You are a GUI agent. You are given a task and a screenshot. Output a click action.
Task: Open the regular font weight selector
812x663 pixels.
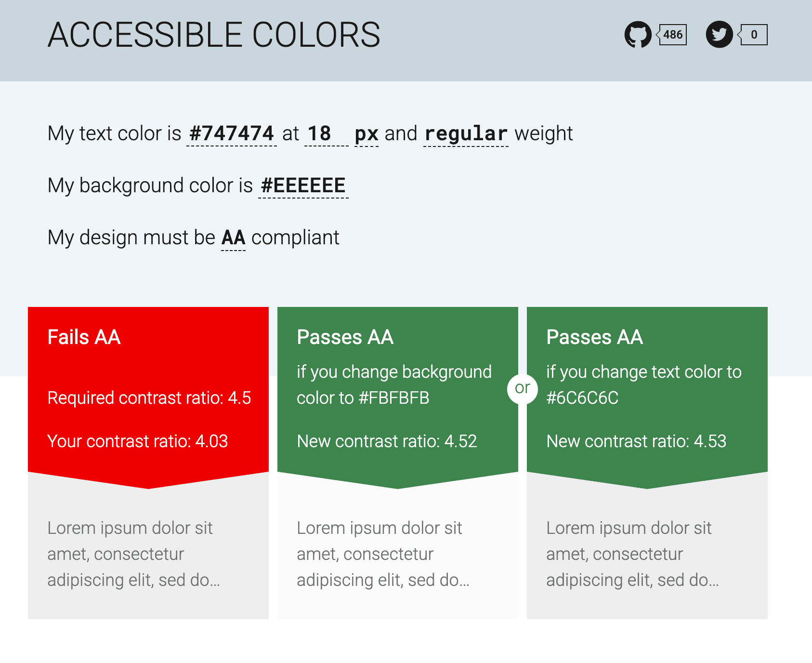[466, 133]
